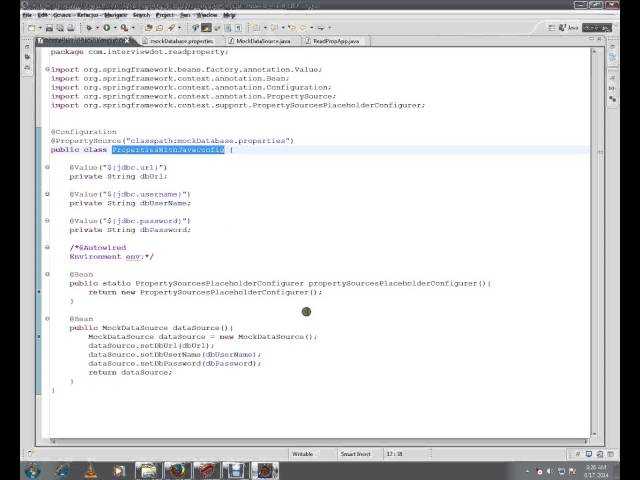Toggle Show Whitespace Characters pilcrow icon
640x480 pixels.
point(238,28)
